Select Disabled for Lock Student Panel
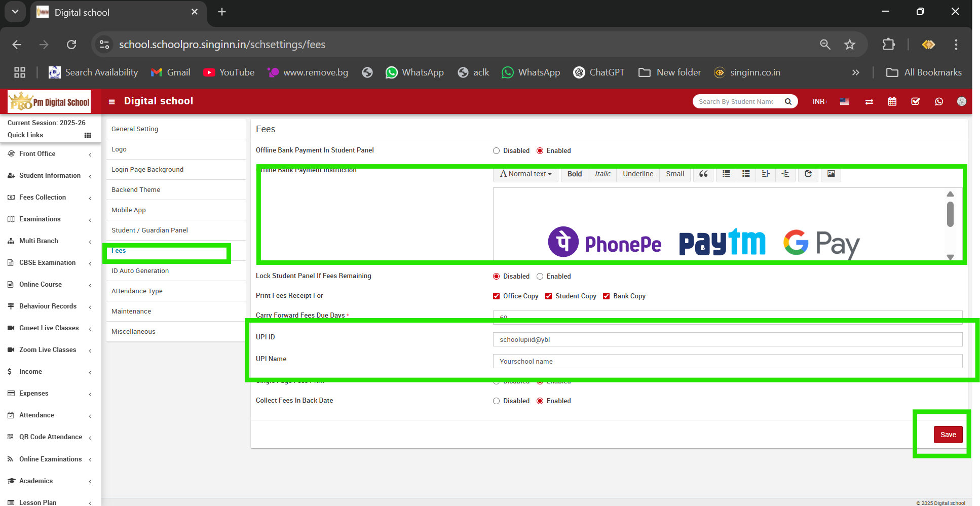980x506 pixels. [497, 277]
